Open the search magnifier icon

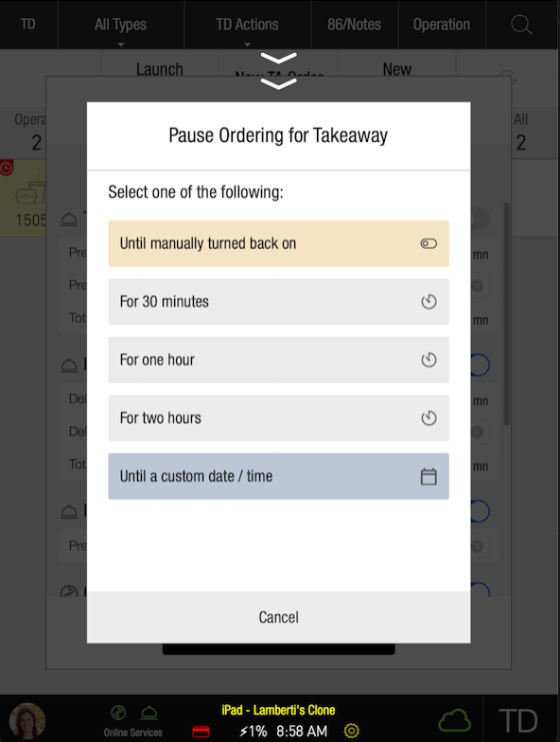521,25
